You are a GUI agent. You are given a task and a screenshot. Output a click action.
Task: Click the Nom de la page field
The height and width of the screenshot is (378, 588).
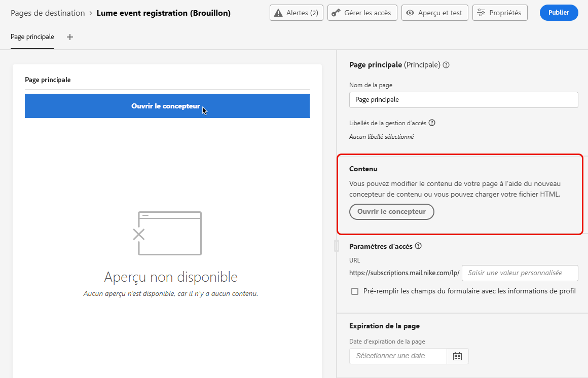tap(463, 100)
